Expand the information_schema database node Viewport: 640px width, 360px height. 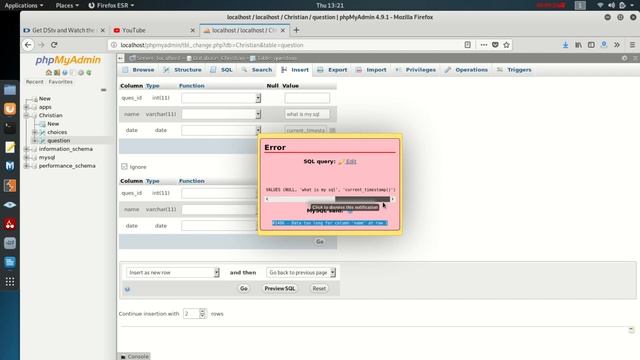tap(27, 149)
